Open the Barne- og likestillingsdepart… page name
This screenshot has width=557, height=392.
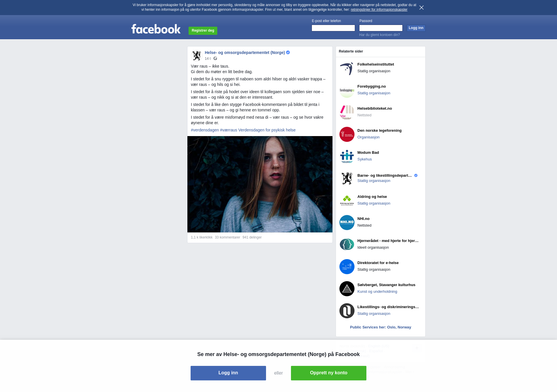[385, 176]
